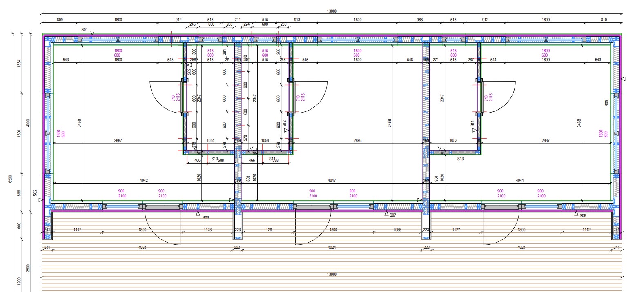Select the top 13000 overall dimension text
Image resolution: width=644 pixels, height=292 pixels.
click(332, 11)
